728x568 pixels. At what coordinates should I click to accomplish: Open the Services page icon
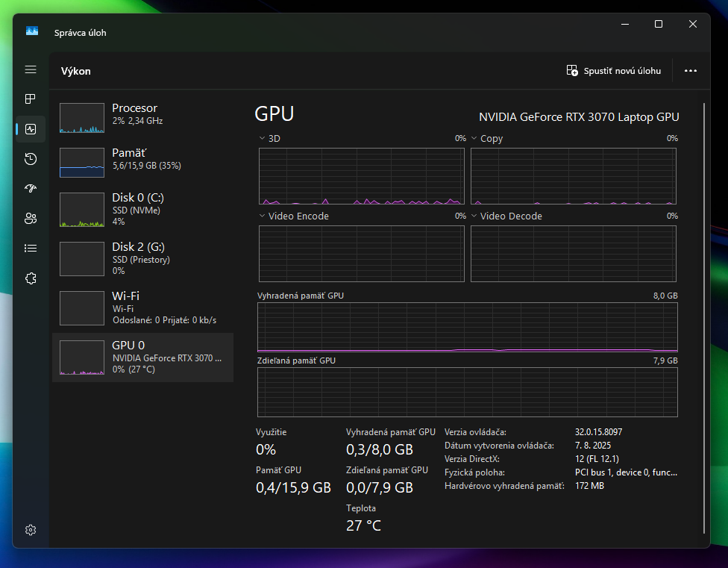31,278
